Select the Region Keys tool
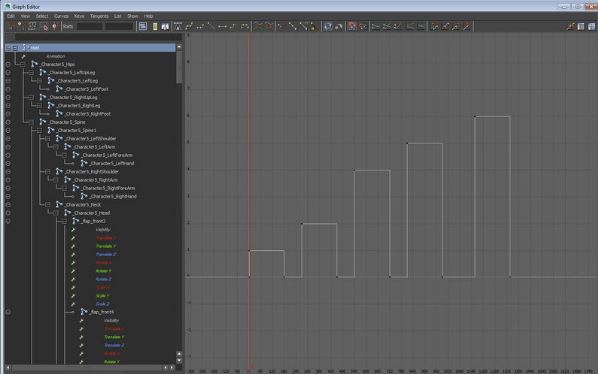This screenshot has width=598, height=374. coord(43,26)
